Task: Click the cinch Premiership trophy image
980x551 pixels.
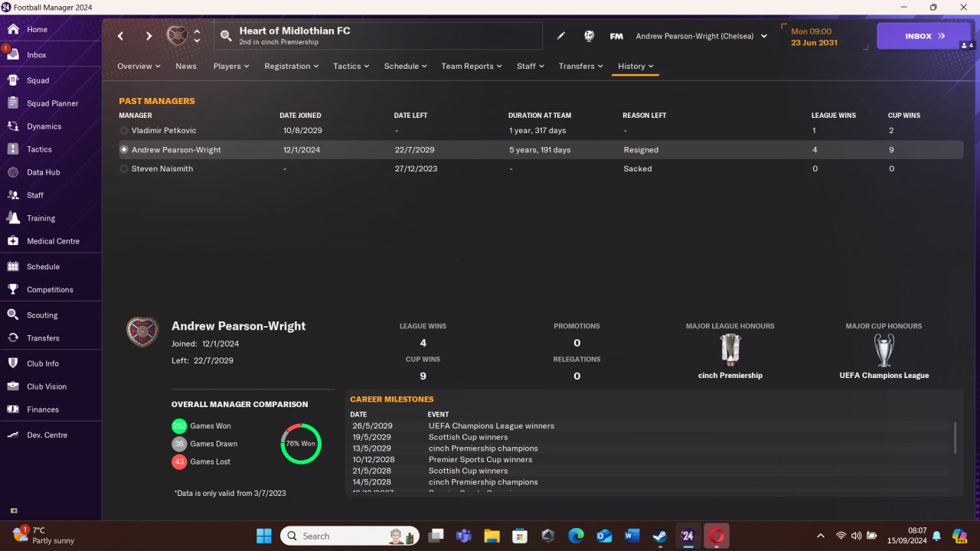Action: (730, 351)
